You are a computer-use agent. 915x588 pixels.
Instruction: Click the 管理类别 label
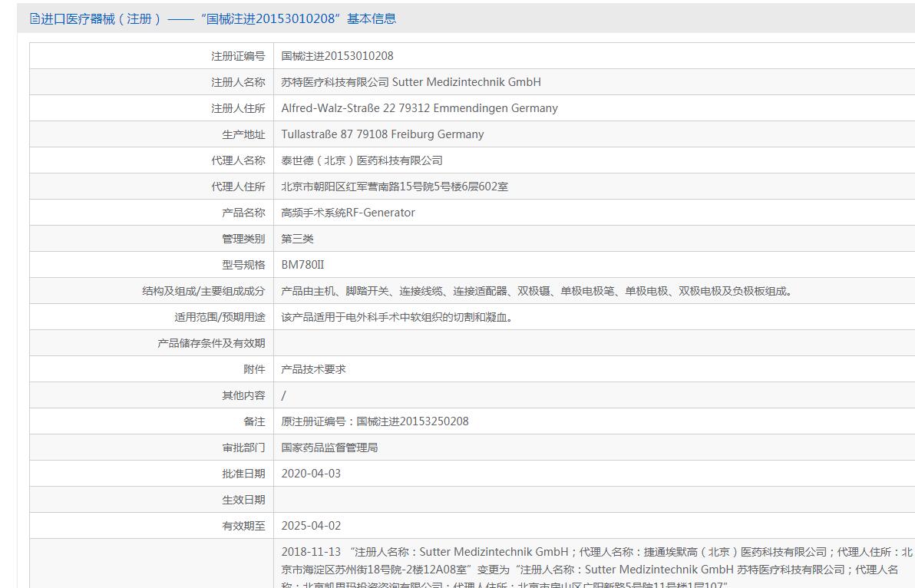[243, 239]
